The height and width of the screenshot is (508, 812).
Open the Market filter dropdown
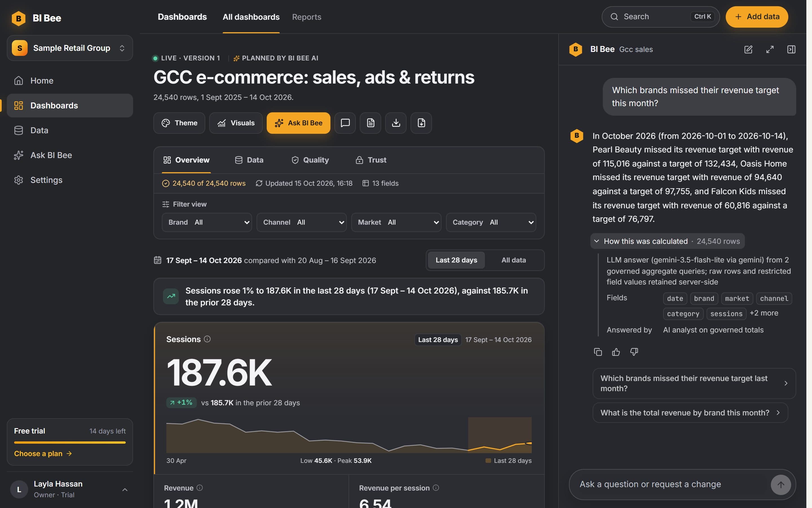coord(396,222)
